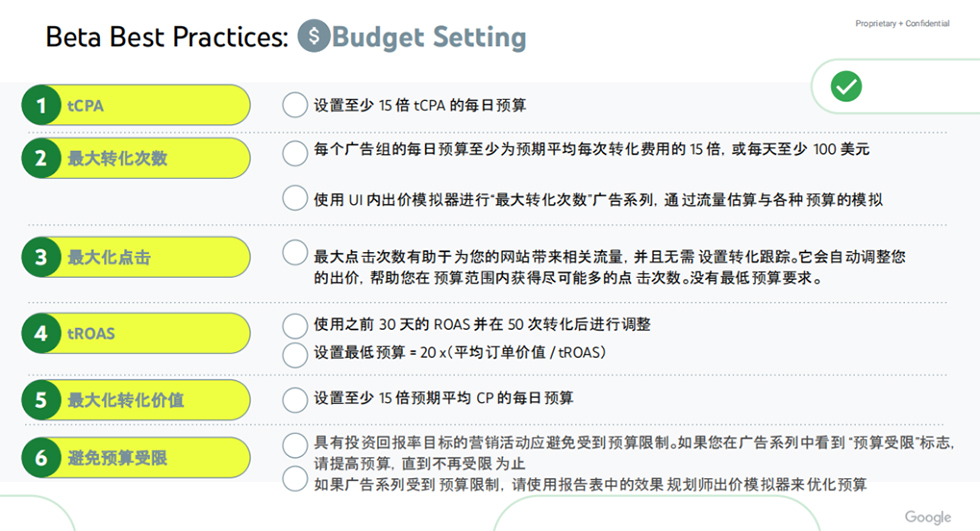980x531 pixels.
Task: Check the UI 内出价模拟器 circle
Action: click(x=295, y=198)
